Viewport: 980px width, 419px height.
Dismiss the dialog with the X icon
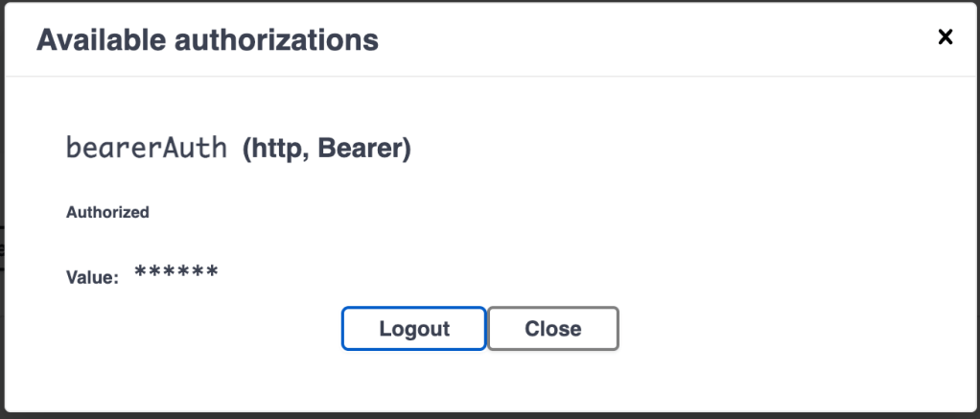click(x=945, y=37)
